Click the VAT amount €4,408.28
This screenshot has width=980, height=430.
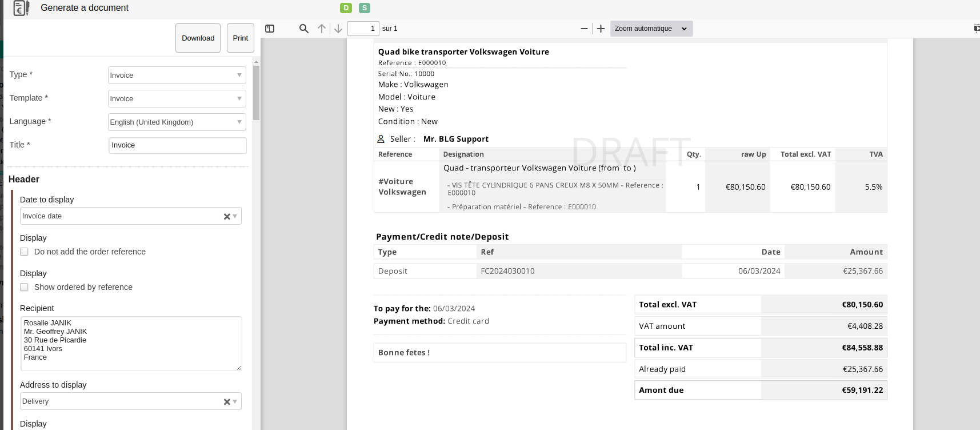point(865,326)
